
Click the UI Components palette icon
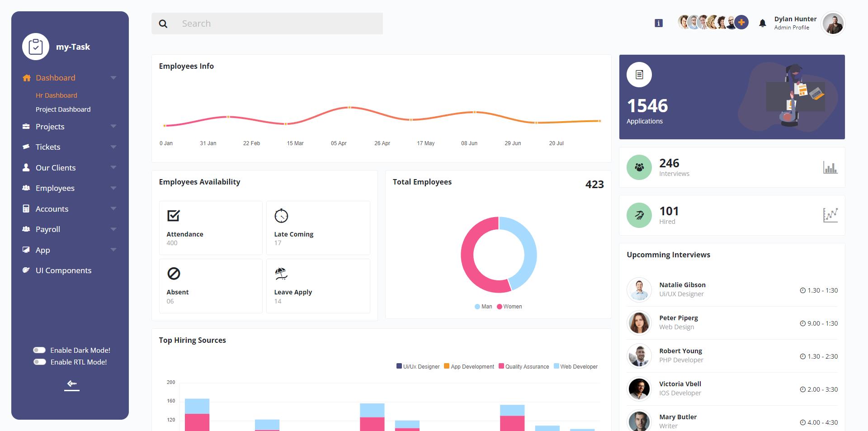point(26,270)
